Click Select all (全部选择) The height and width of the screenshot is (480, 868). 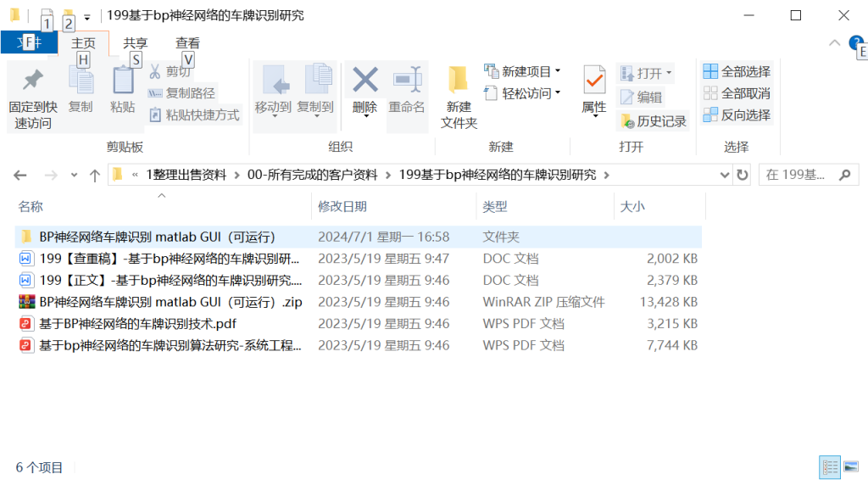(x=737, y=71)
